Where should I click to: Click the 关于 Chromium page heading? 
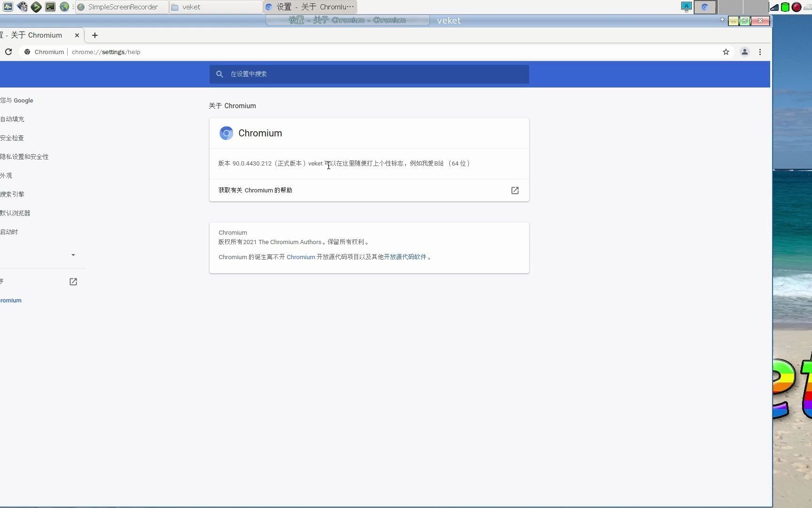point(233,106)
